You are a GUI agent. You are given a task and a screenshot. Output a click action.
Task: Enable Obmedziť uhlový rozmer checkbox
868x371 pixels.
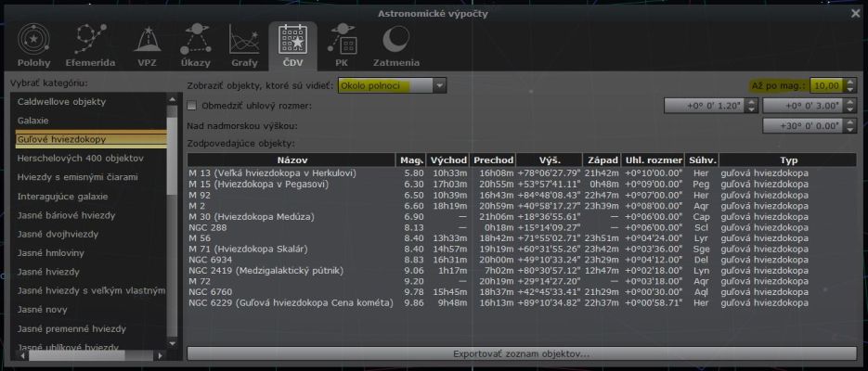pos(193,106)
